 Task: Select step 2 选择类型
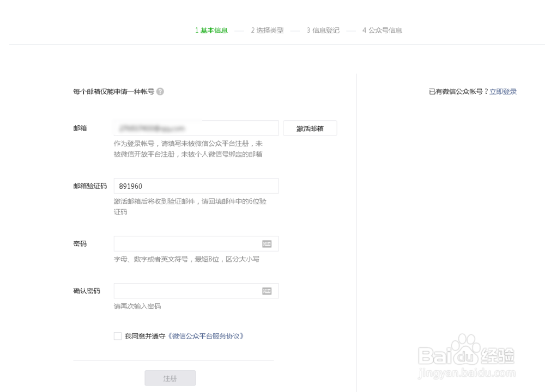(x=267, y=30)
